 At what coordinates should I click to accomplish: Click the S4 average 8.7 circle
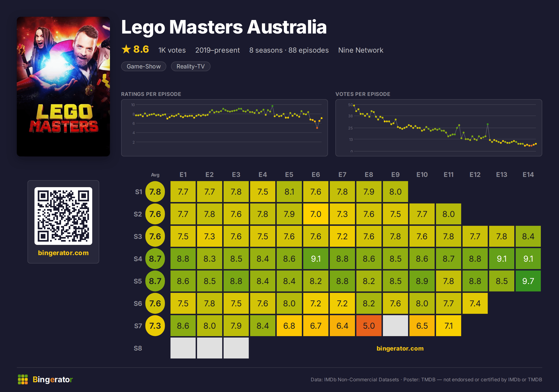coord(155,259)
